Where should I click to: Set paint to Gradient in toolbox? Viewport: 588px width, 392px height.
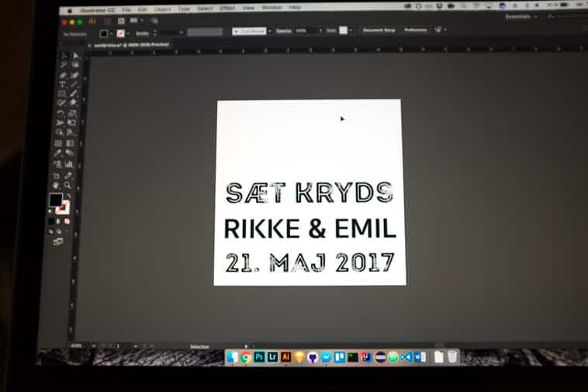click(x=58, y=222)
